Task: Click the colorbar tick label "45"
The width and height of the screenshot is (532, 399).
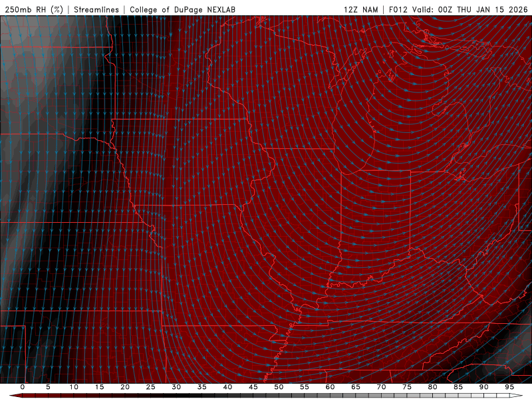Action: tap(253, 387)
